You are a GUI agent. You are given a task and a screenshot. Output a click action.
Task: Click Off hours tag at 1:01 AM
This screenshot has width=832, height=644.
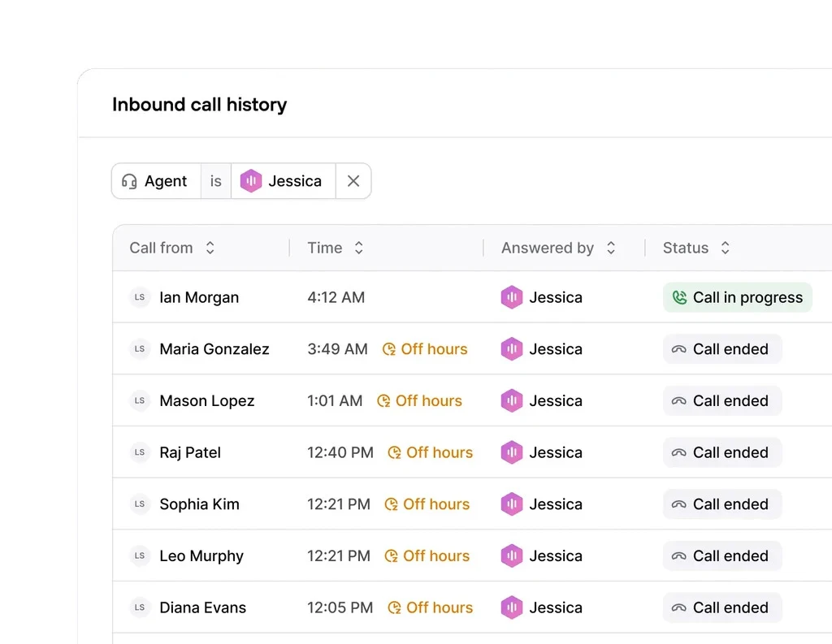[x=420, y=400]
